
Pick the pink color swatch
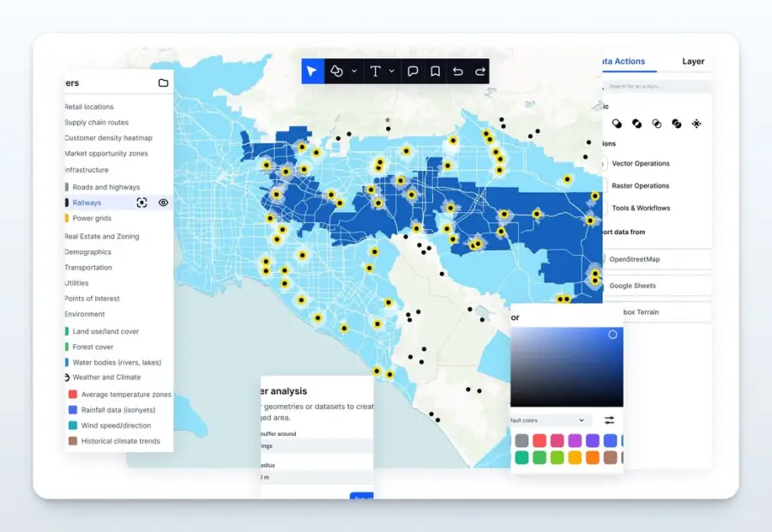pos(557,440)
